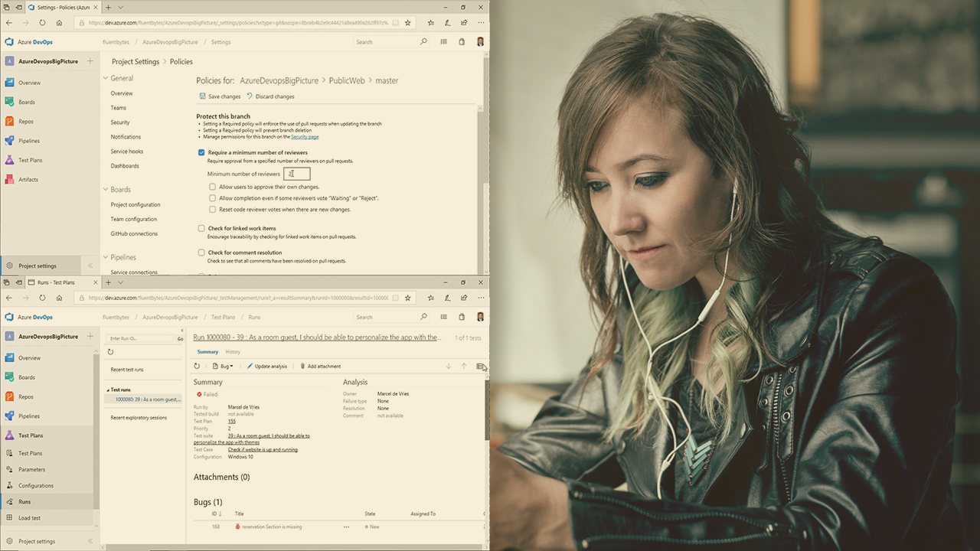The height and width of the screenshot is (551, 980).
Task: Collapse the Boards section in Project Settings
Action: pyautogui.click(x=106, y=189)
